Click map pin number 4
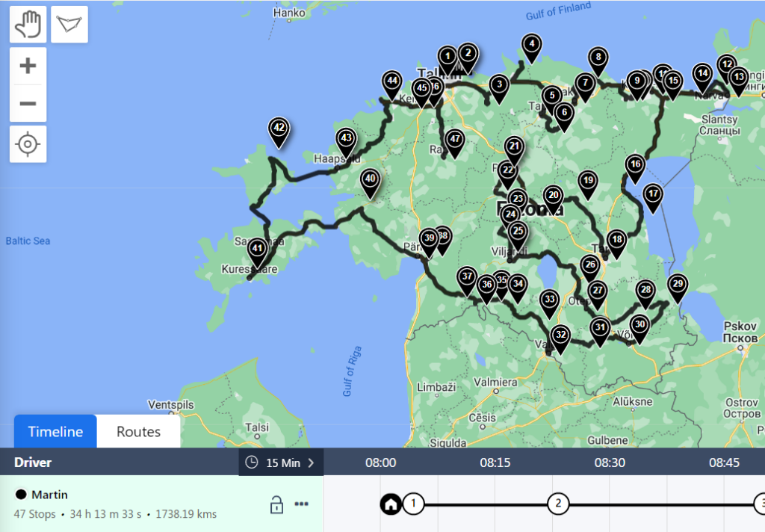The image size is (765, 532). tap(531, 44)
